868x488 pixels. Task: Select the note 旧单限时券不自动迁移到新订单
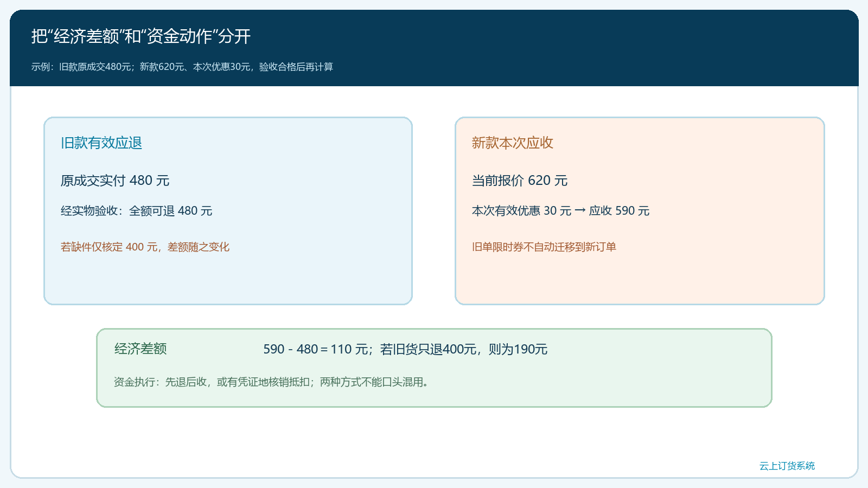[x=544, y=247]
